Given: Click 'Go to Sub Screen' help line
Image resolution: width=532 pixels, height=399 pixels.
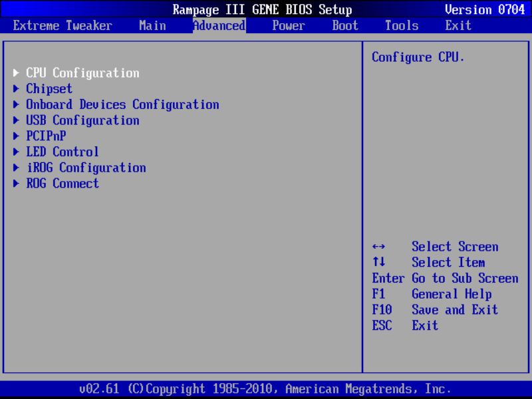Looking at the screenshot, I should (x=465, y=278).
